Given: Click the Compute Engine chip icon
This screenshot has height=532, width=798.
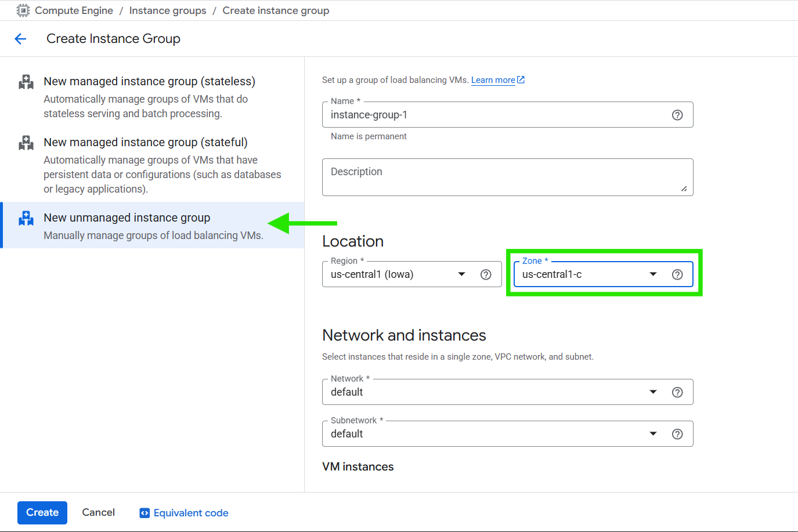Looking at the screenshot, I should point(23,10).
